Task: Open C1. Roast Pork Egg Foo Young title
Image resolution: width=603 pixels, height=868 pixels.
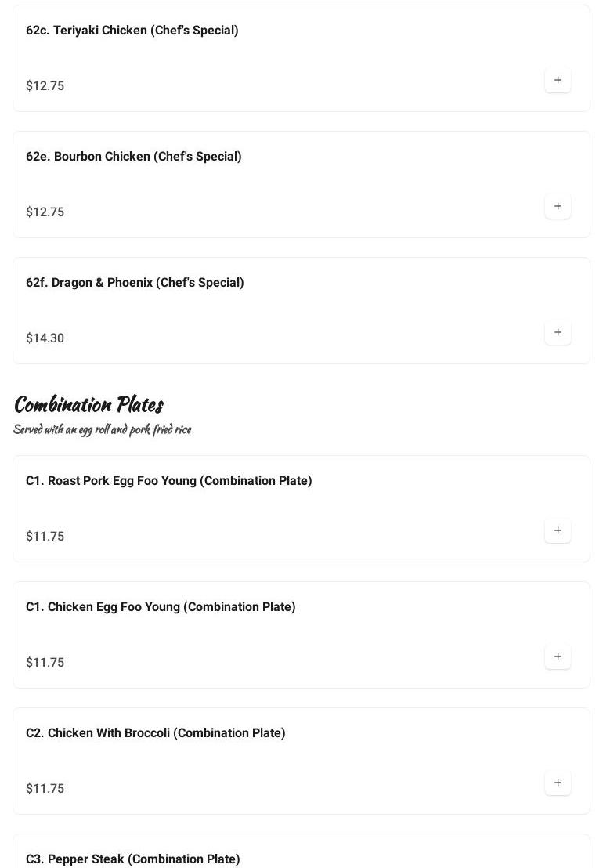Action: point(169,481)
